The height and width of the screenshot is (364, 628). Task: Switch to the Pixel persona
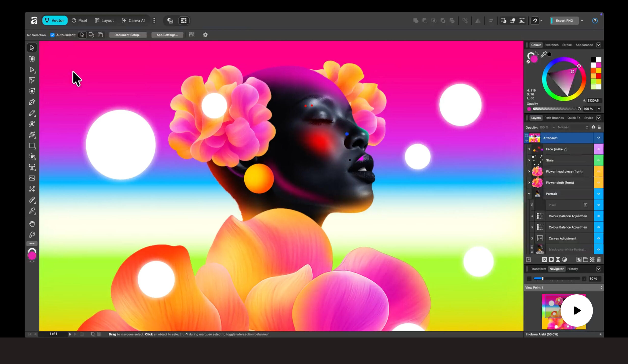pyautogui.click(x=79, y=20)
